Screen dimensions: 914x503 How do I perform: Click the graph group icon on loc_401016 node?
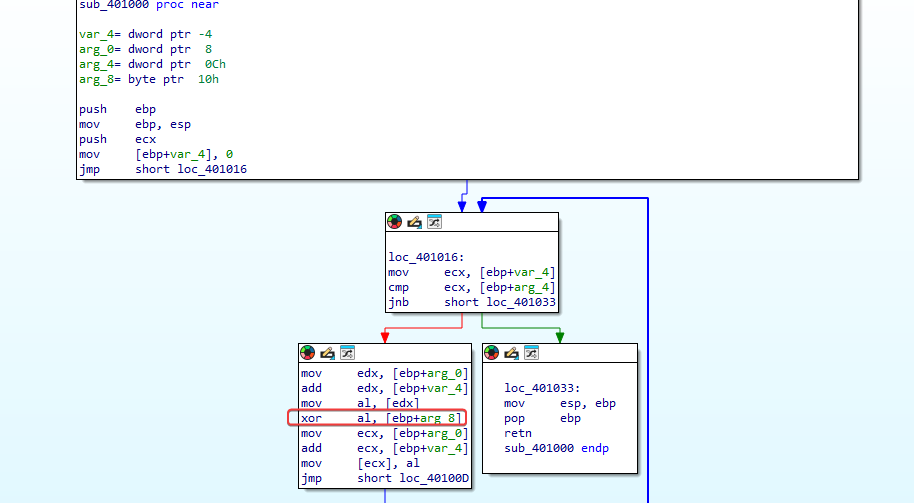tap(434, 221)
